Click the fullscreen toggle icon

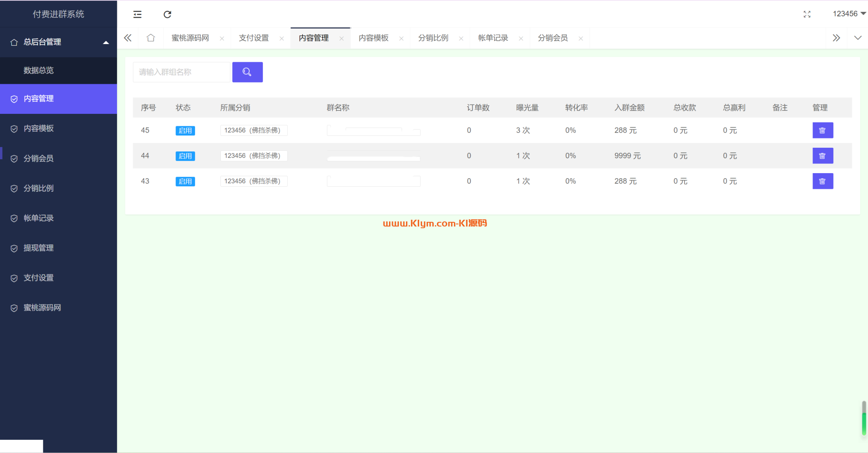coord(807,14)
